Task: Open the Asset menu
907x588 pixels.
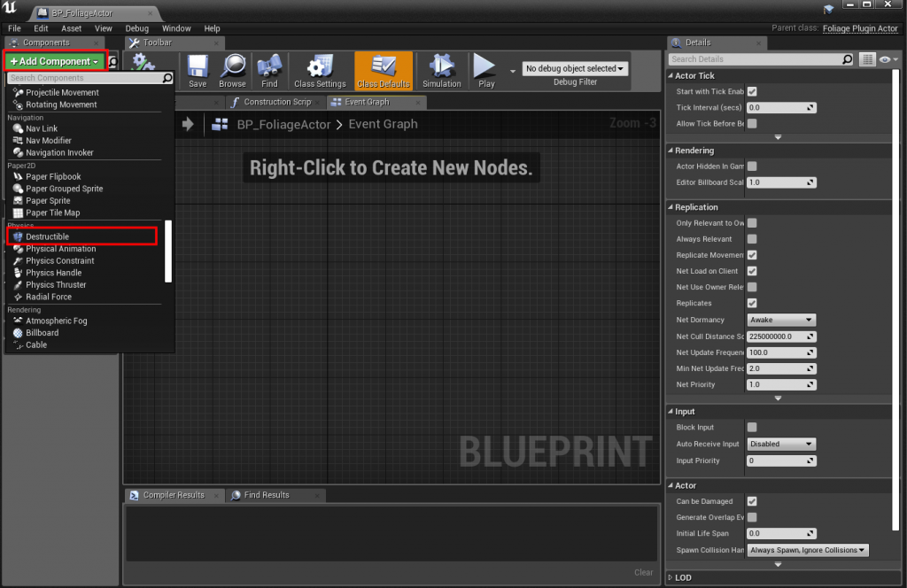Action: [71, 28]
